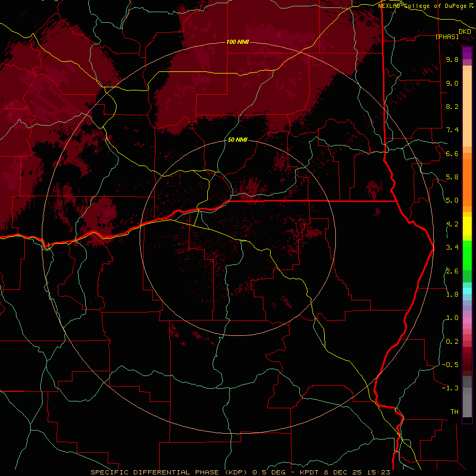Image resolution: width=476 pixels, height=476 pixels.
Task: Click the [PHAS] legend heading
Action: [447, 36]
